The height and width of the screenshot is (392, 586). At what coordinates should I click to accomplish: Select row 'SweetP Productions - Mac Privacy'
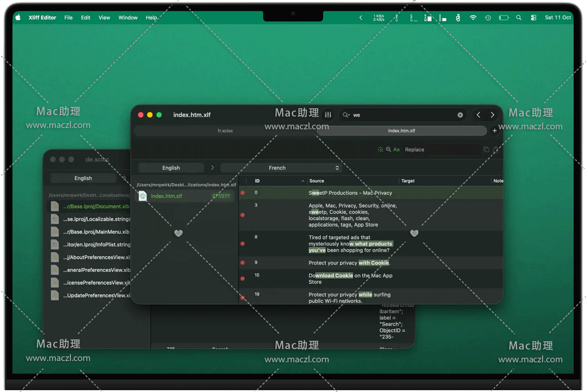[x=371, y=193]
